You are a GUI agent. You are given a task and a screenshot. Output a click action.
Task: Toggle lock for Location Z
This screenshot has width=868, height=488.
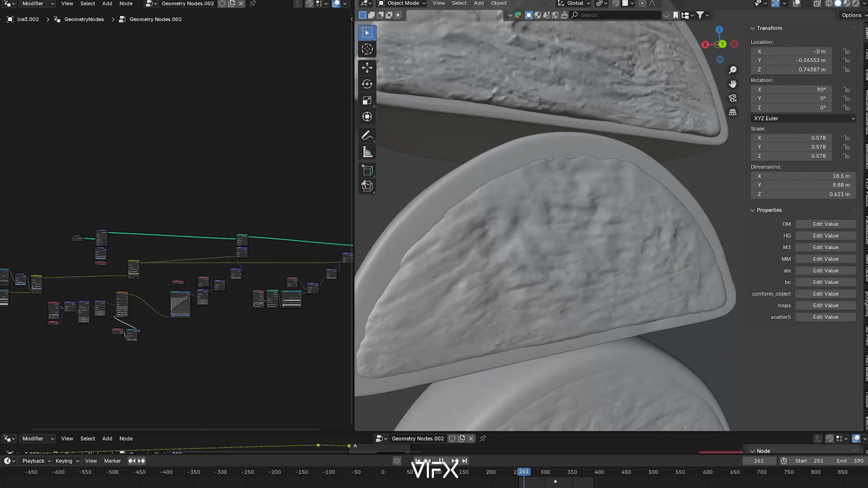pos(846,70)
